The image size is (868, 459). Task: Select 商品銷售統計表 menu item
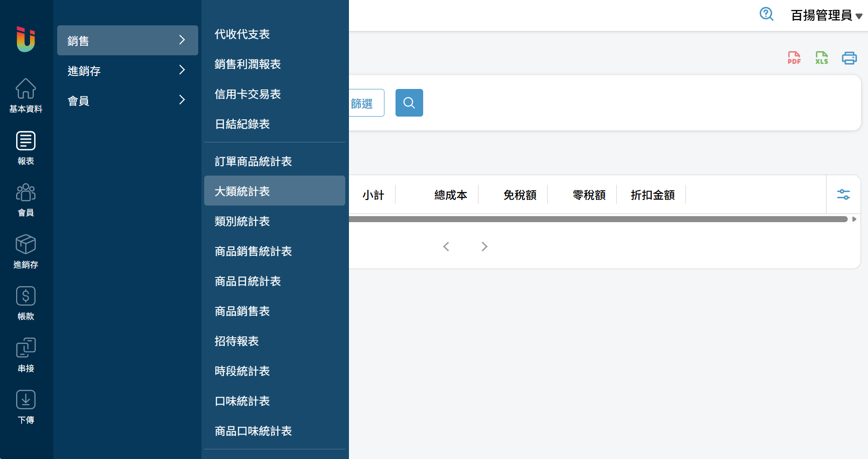pyautogui.click(x=253, y=251)
